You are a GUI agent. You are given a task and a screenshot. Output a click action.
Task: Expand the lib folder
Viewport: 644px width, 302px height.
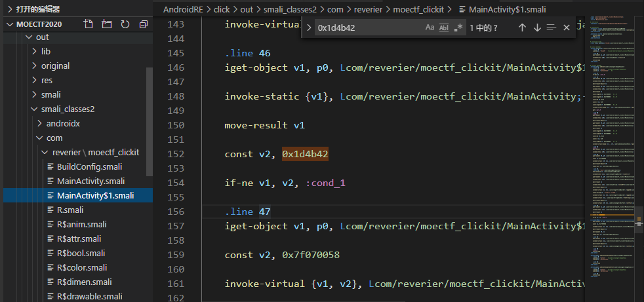coord(45,51)
